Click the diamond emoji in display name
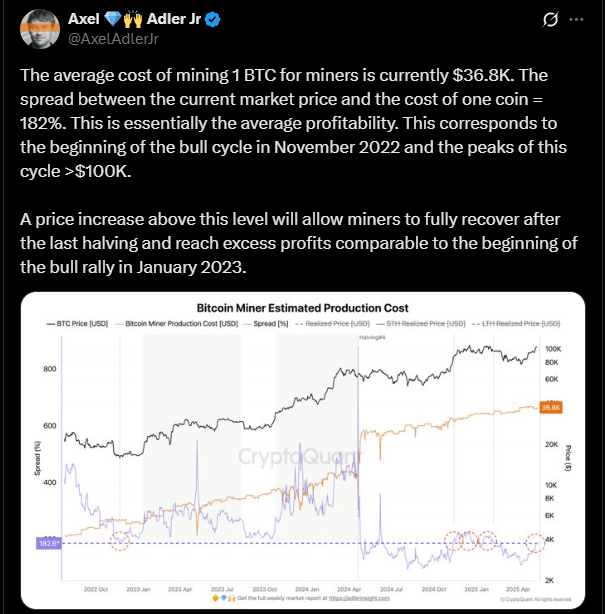This screenshot has height=614, width=605. [113, 19]
